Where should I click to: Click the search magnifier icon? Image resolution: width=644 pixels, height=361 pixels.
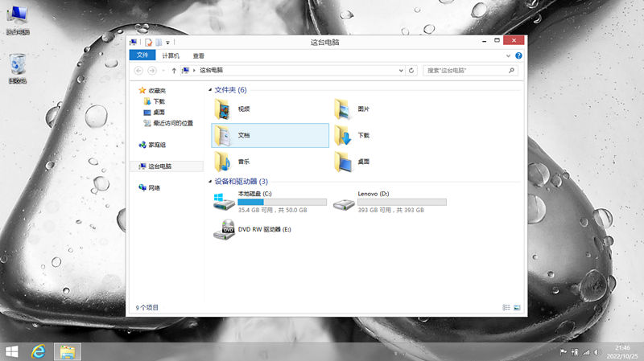512,71
